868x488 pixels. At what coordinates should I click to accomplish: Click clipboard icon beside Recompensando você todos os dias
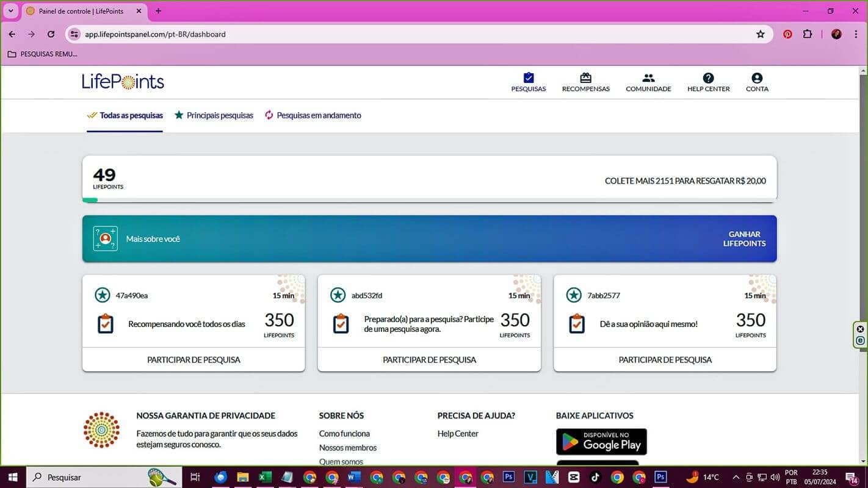tap(106, 323)
